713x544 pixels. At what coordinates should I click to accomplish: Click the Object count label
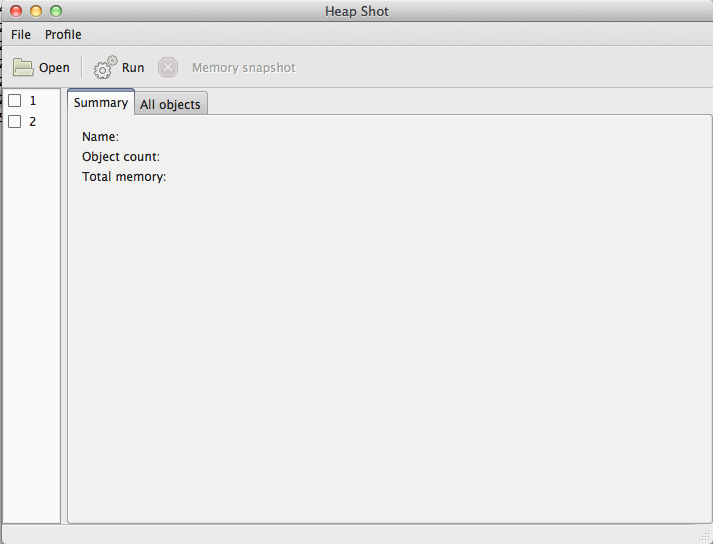(121, 157)
